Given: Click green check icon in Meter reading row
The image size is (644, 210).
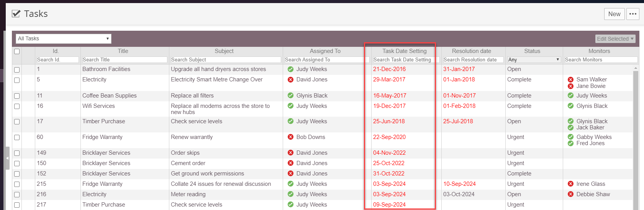Looking at the screenshot, I should (x=290, y=194).
